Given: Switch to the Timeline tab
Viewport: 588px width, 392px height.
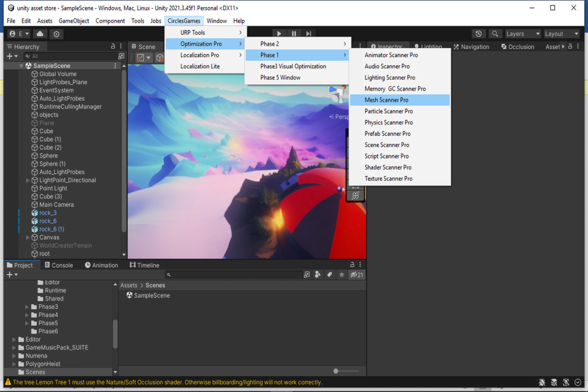Looking at the screenshot, I should click(145, 265).
